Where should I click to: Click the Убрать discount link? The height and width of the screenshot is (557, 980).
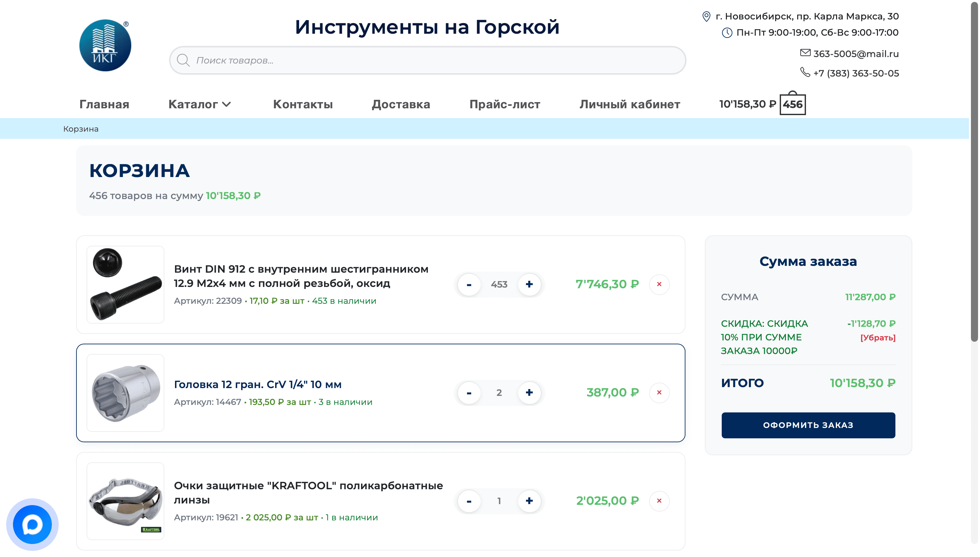(x=878, y=338)
